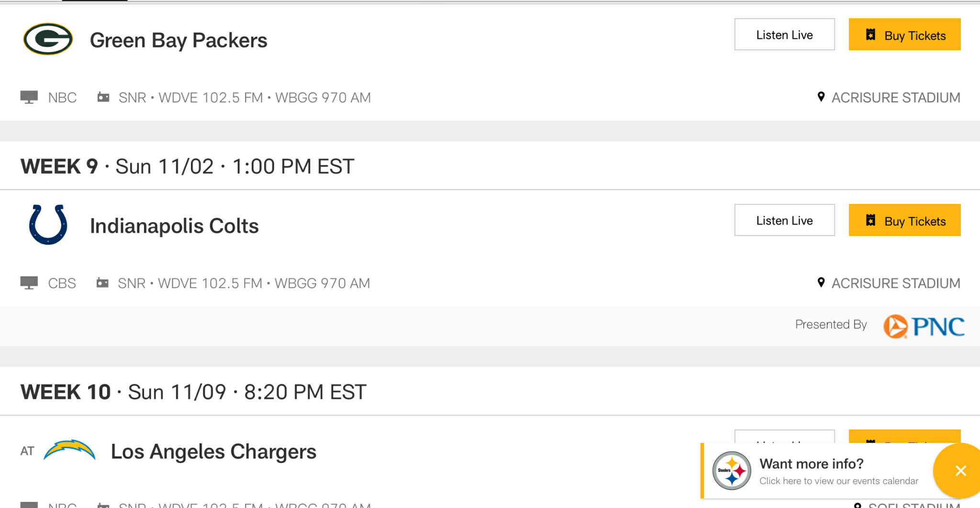Click the radio icon in the Colts game row
This screenshot has width=980, height=508.
coord(102,283)
